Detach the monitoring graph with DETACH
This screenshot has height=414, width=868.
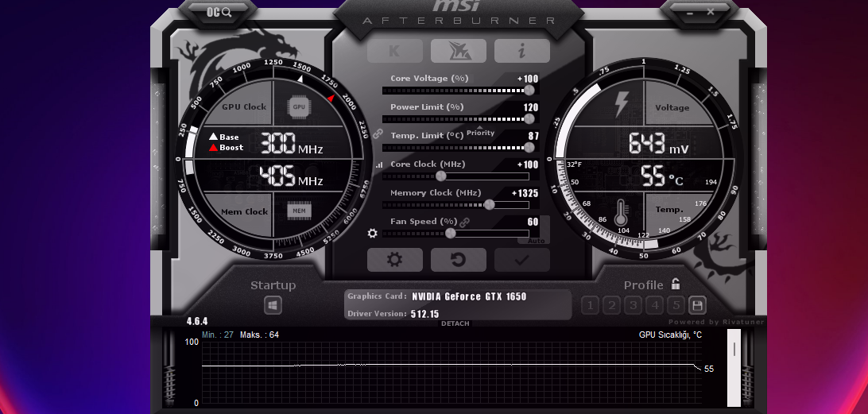pyautogui.click(x=455, y=323)
